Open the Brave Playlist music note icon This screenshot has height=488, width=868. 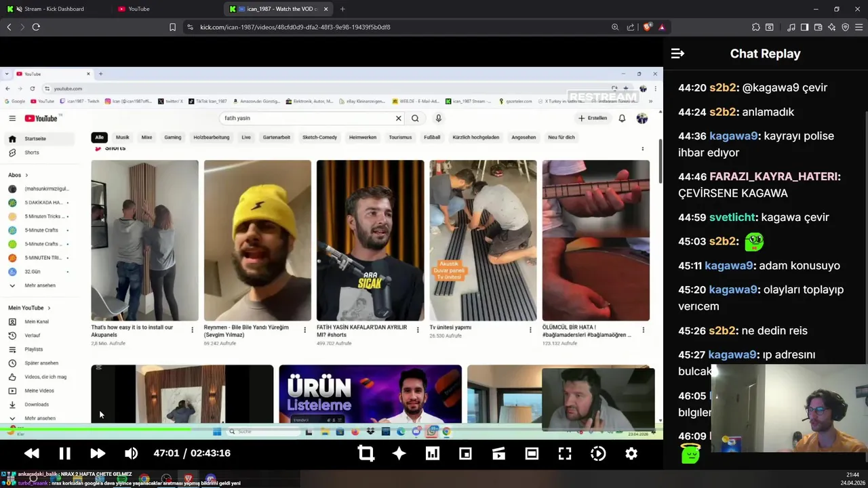click(791, 27)
